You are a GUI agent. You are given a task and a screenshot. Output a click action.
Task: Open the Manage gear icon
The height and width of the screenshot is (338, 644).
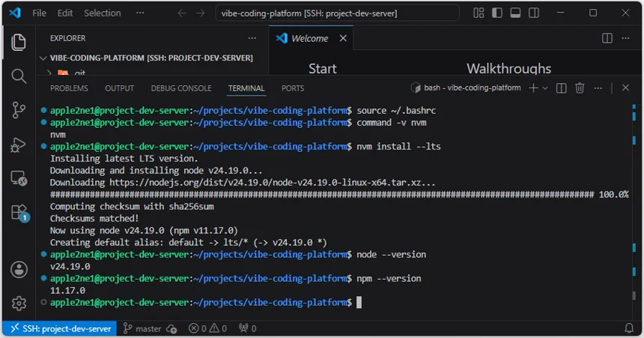(19, 304)
